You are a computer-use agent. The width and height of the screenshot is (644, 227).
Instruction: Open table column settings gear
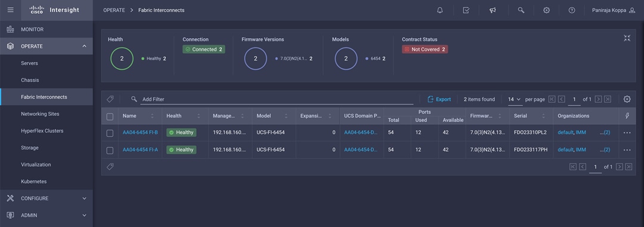(627, 99)
